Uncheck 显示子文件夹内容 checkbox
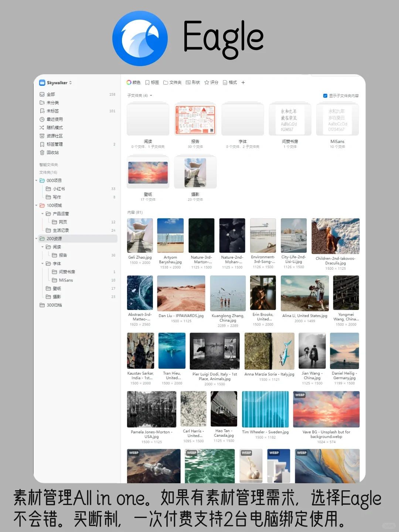399x532 pixels. [x=325, y=96]
